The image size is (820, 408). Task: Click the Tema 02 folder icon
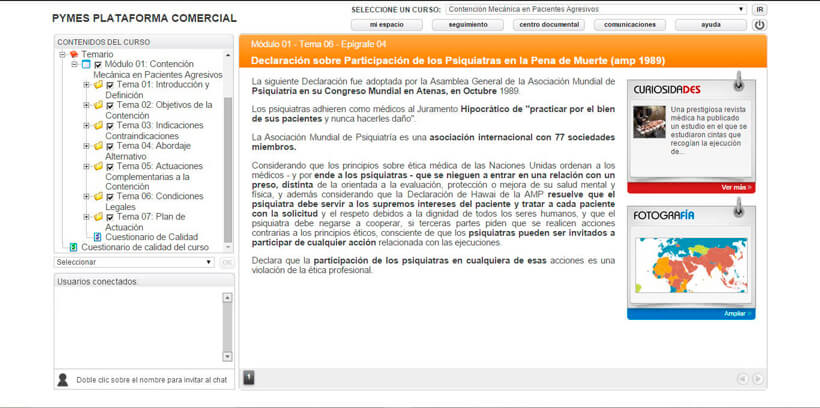pyautogui.click(x=98, y=105)
